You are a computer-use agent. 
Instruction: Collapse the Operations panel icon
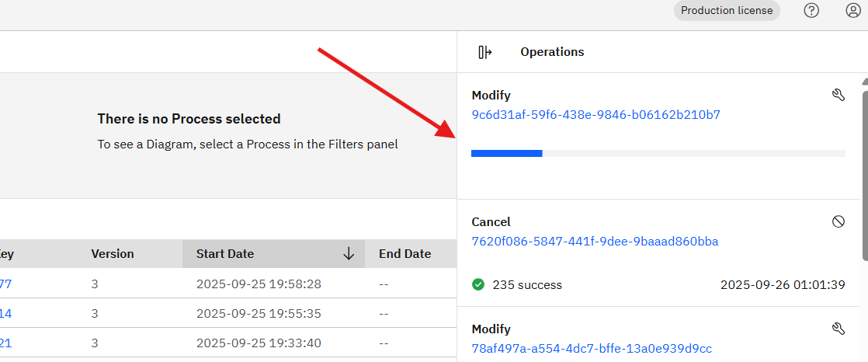[485, 52]
